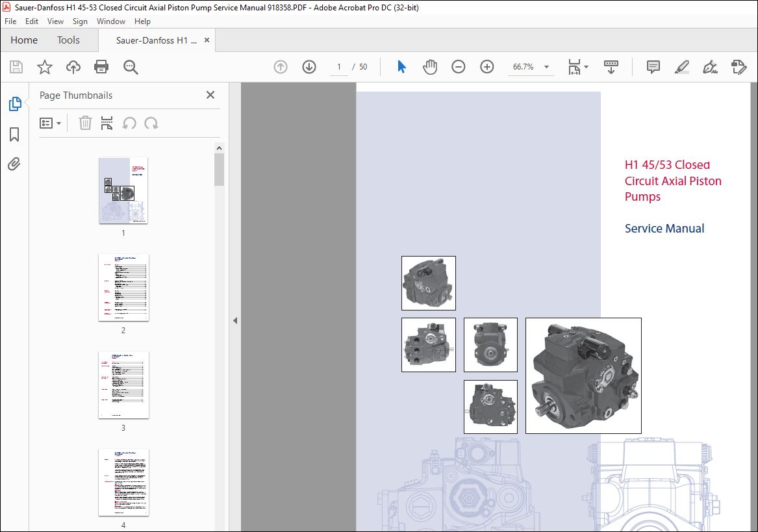The image size is (758, 532).
Task: Open the File menu
Action: coord(10,21)
